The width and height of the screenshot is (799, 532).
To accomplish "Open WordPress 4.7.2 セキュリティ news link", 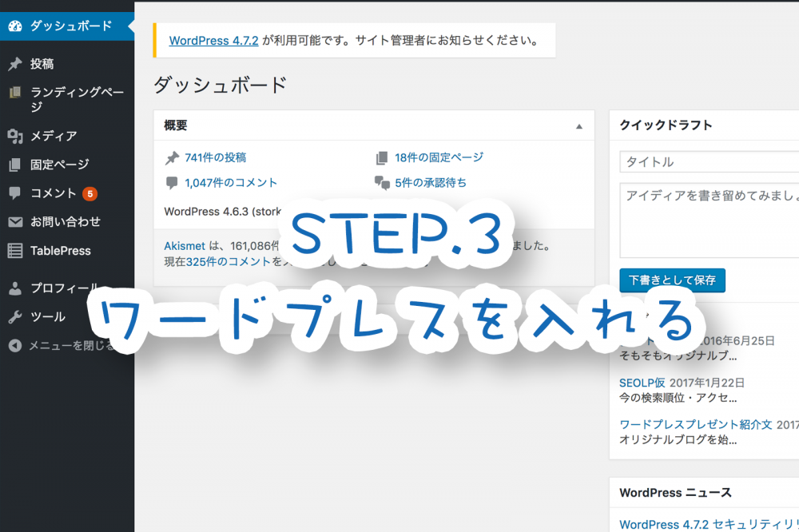I will (709, 524).
